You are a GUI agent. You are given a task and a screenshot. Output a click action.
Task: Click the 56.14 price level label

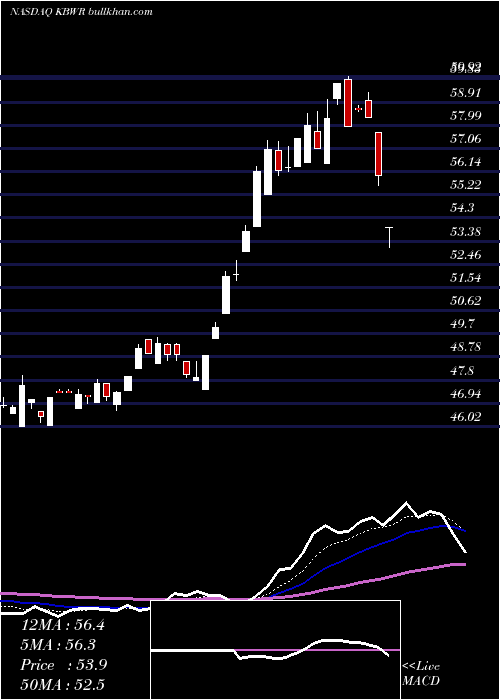[x=466, y=162]
